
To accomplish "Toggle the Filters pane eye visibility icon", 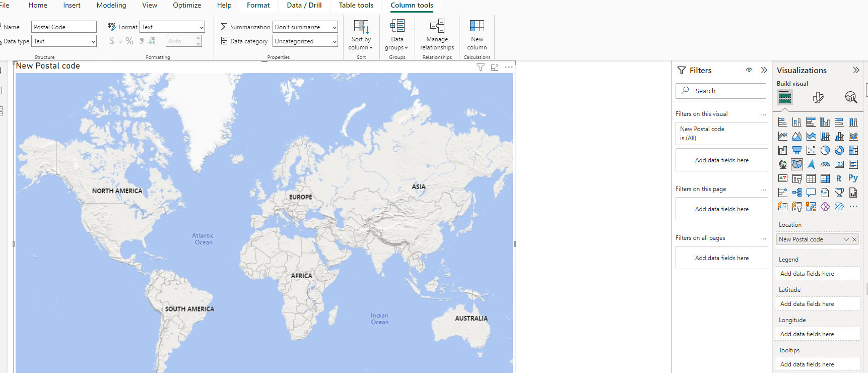I will click(749, 70).
